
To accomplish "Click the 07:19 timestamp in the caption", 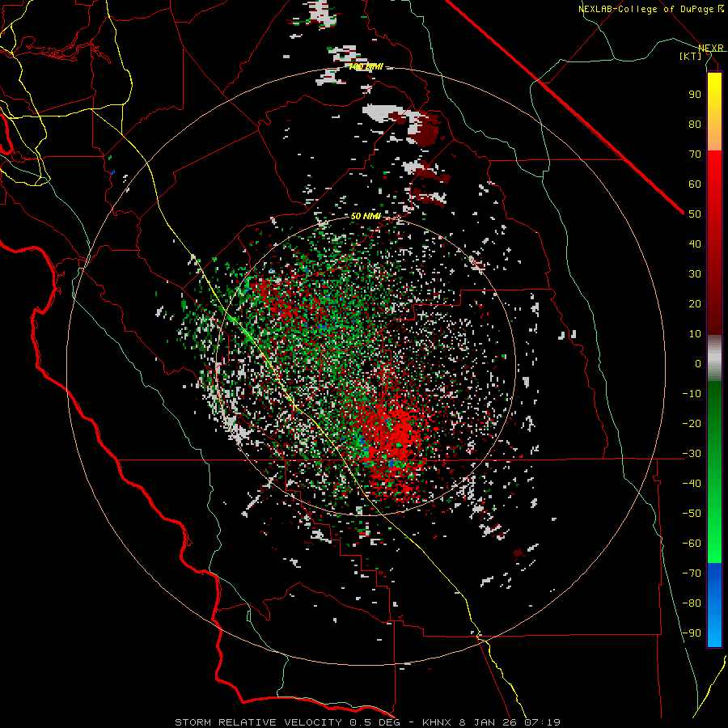I will pos(542,722).
